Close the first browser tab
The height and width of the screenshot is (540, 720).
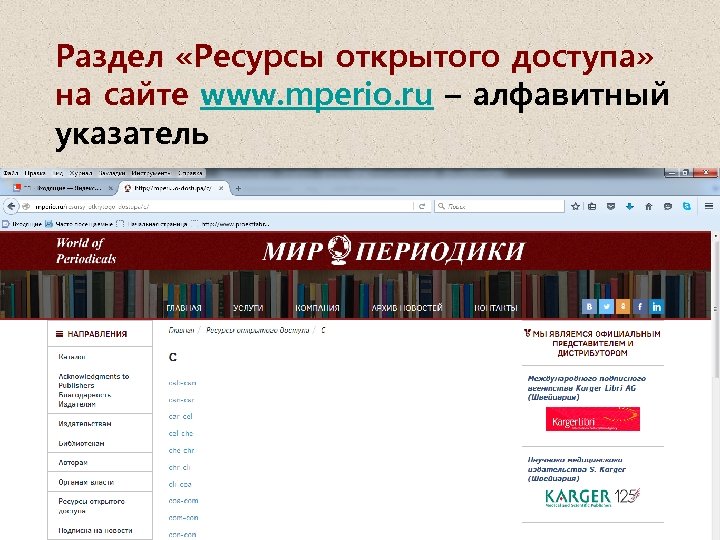point(110,188)
